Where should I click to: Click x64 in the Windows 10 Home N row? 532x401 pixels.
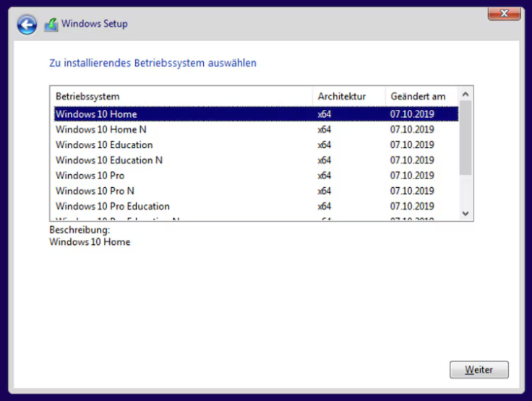[x=325, y=129]
